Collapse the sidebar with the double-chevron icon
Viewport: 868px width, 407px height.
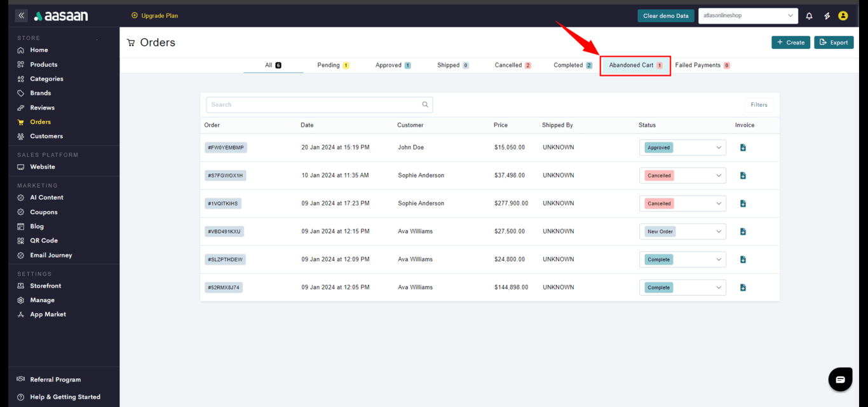(x=22, y=16)
